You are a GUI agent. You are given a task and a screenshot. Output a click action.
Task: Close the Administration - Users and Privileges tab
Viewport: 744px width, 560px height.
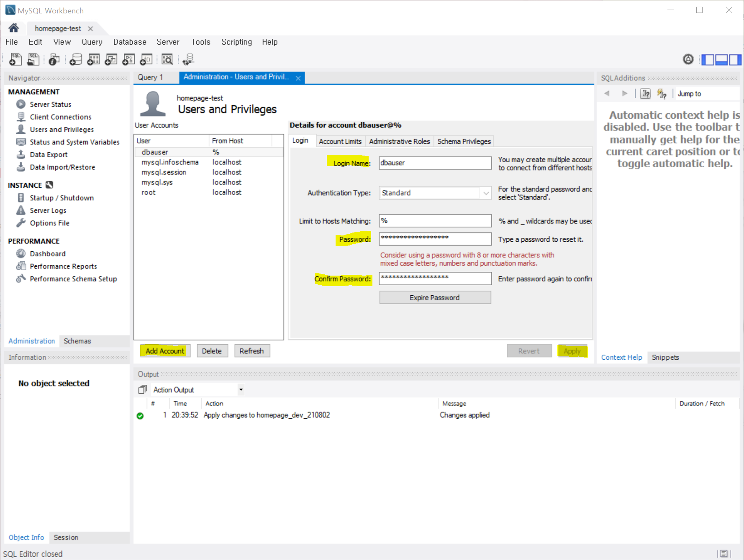point(298,78)
